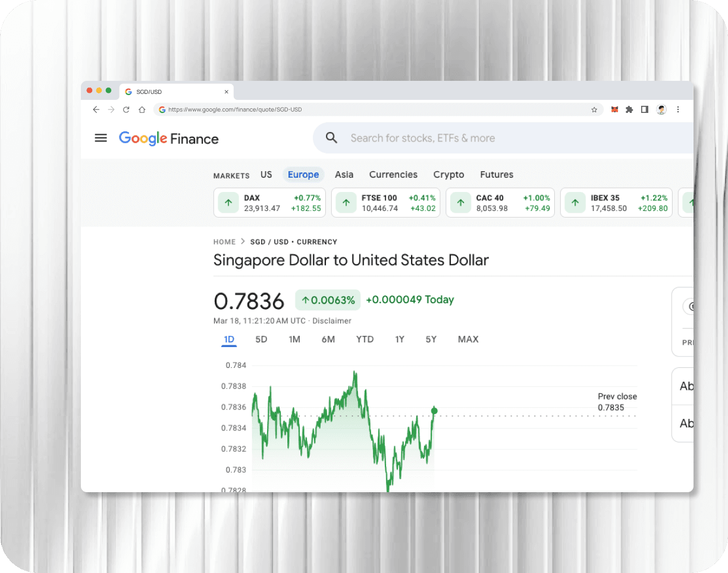
Task: Click the MARKETS label
Action: click(231, 176)
